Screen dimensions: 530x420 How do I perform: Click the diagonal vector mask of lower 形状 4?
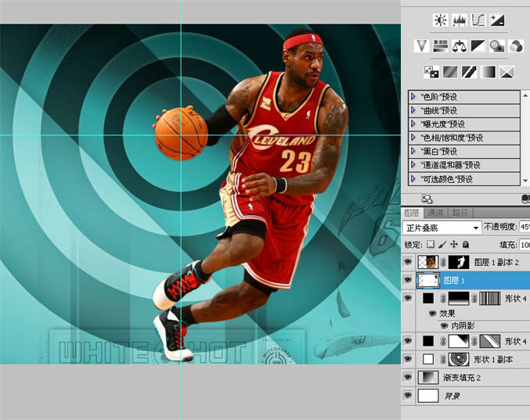490,341
